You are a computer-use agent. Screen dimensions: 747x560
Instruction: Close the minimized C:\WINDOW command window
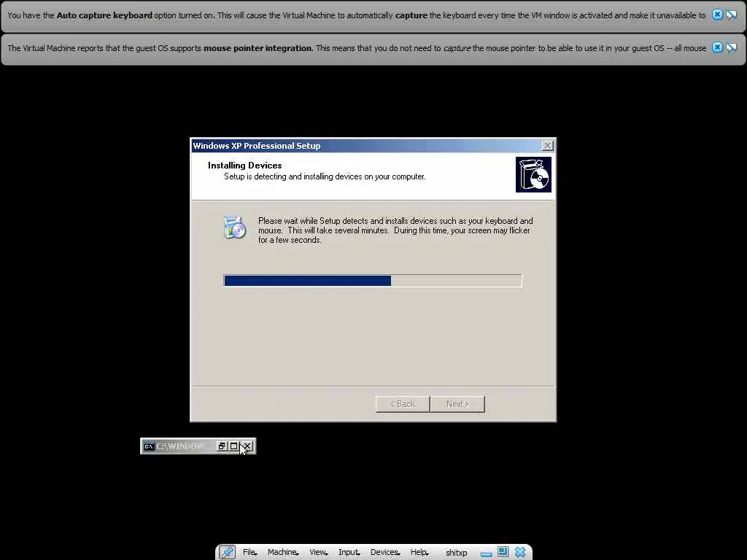click(x=247, y=446)
